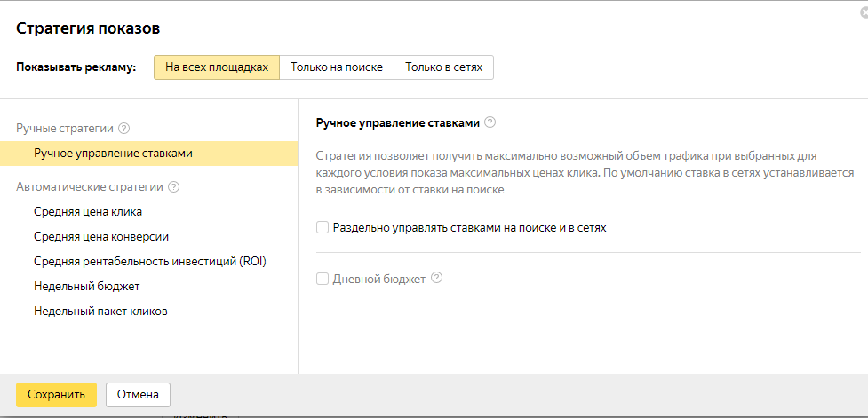868x418 pixels.
Task: Click the Ручные стратегии section header
Action: (x=65, y=128)
